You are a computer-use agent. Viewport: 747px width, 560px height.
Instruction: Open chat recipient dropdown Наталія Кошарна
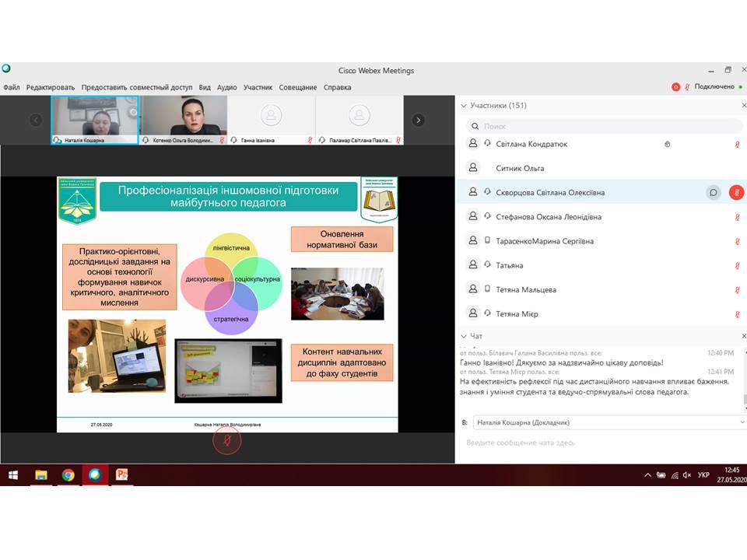pyautogui.click(x=602, y=422)
